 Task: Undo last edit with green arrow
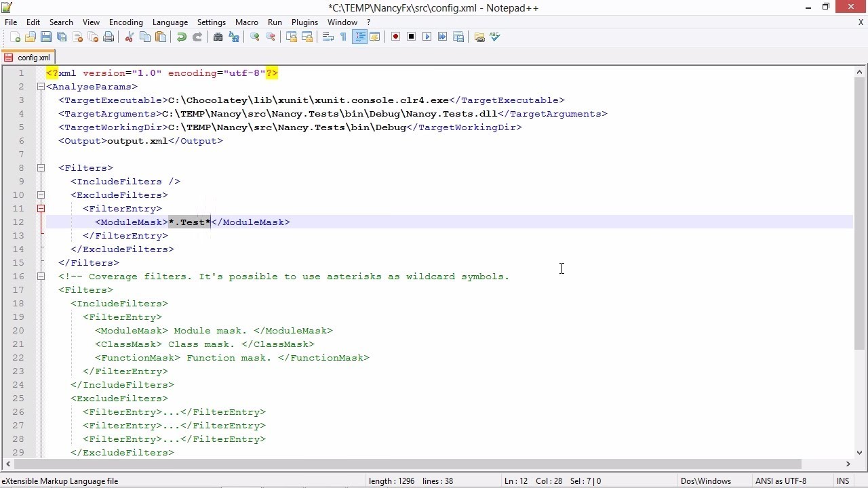(x=181, y=37)
